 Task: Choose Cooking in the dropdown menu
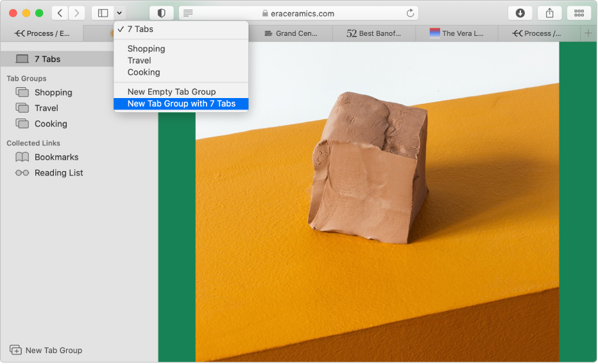click(x=181, y=72)
